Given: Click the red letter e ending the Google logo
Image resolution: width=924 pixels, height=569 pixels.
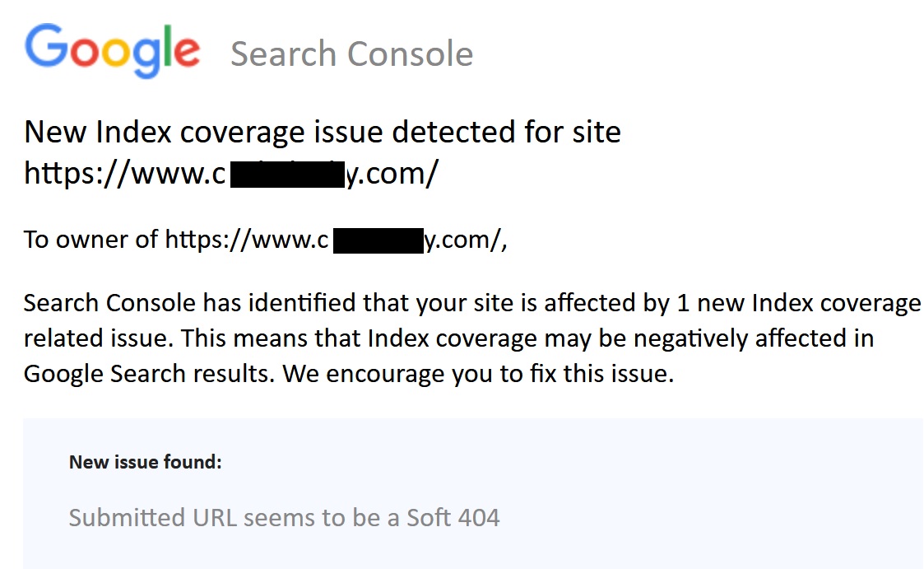Looking at the screenshot, I should pos(187,52).
